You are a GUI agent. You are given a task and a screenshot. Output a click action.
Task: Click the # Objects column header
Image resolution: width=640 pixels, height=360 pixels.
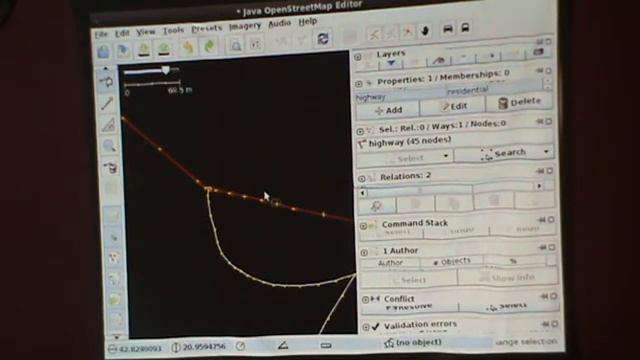pyautogui.click(x=452, y=261)
